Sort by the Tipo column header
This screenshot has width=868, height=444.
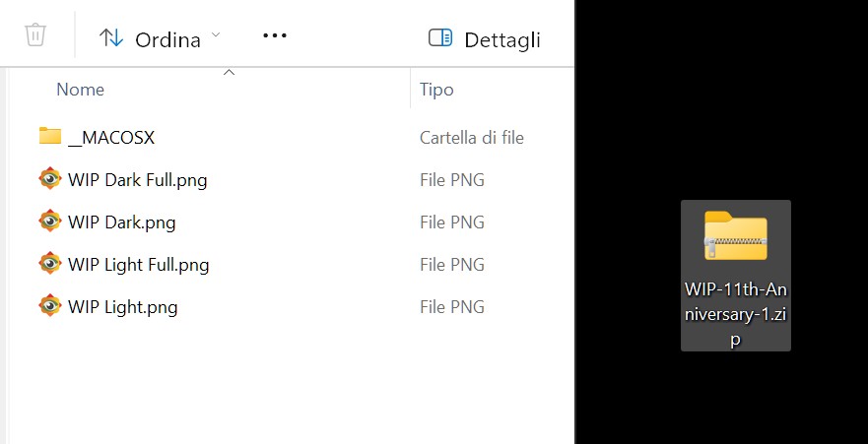tap(436, 90)
